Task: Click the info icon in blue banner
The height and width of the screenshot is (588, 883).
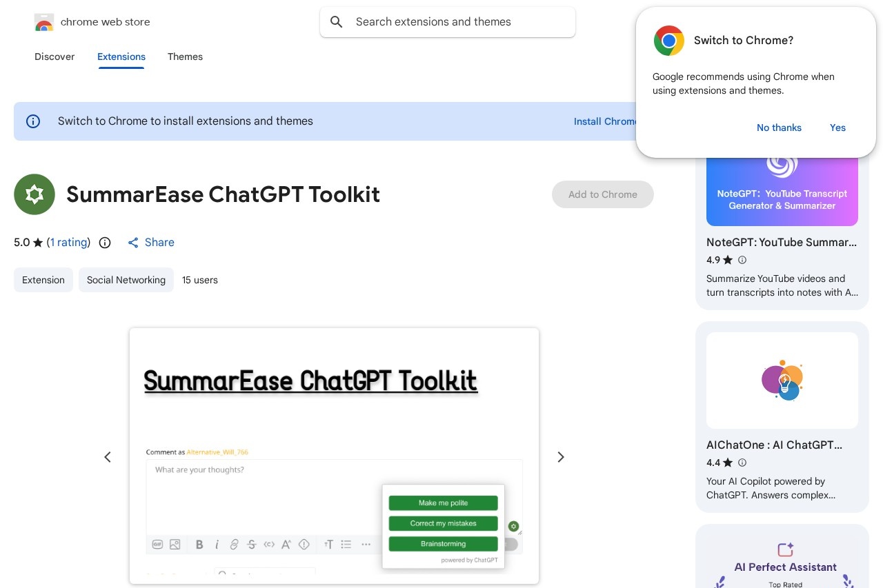Action: click(33, 121)
